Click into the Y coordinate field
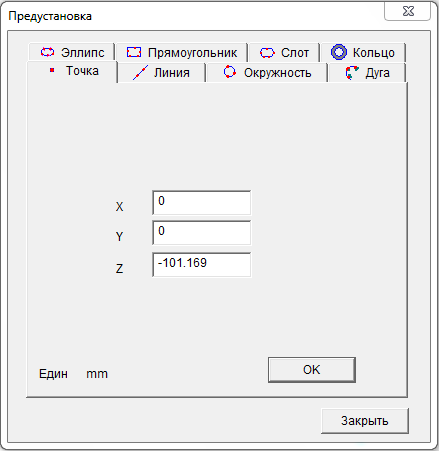The width and height of the screenshot is (439, 451). (201, 232)
